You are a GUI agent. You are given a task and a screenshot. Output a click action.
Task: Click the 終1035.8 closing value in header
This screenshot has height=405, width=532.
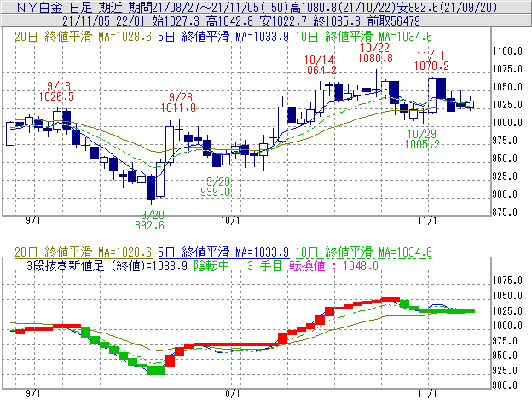[x=337, y=21]
